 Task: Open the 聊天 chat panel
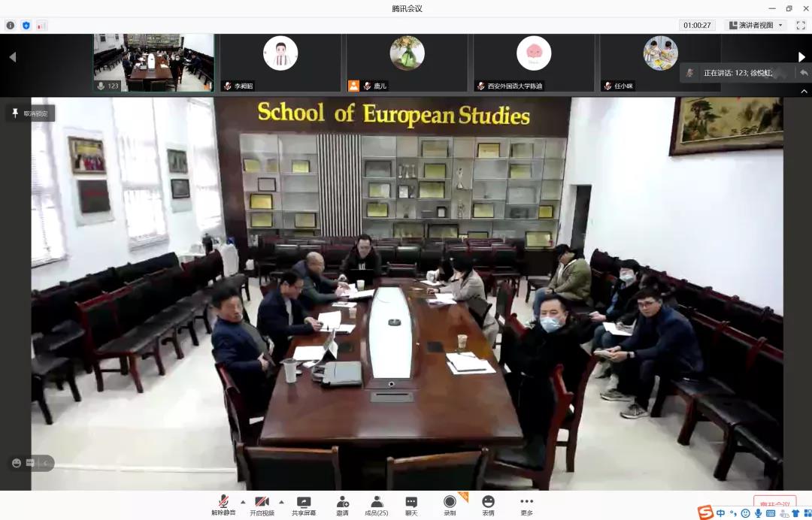pyautogui.click(x=411, y=504)
